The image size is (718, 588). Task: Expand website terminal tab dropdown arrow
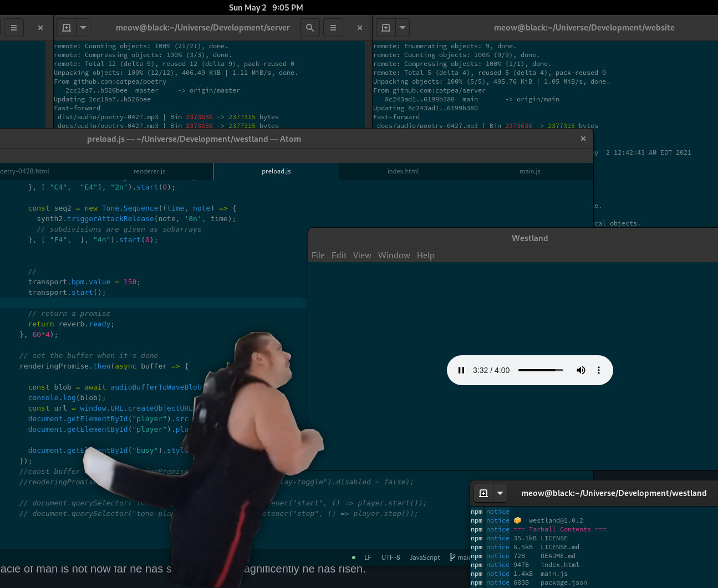coord(403,28)
